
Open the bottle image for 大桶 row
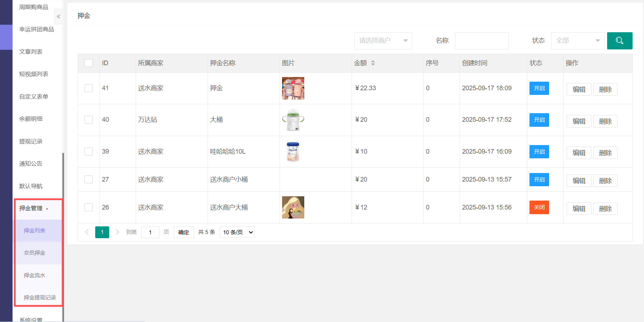(x=293, y=120)
